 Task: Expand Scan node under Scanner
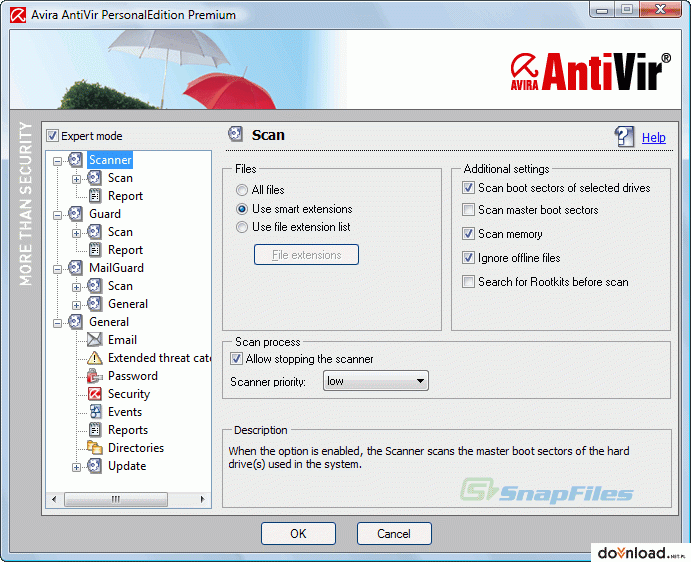(76, 179)
